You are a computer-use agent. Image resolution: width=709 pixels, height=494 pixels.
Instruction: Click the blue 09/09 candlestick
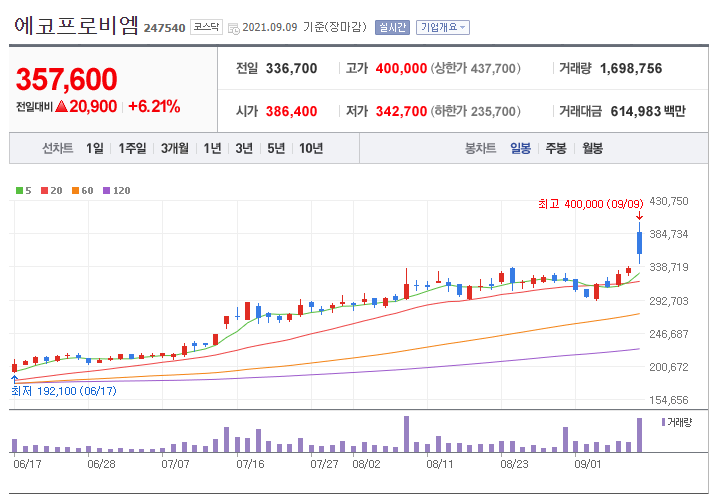click(639, 243)
